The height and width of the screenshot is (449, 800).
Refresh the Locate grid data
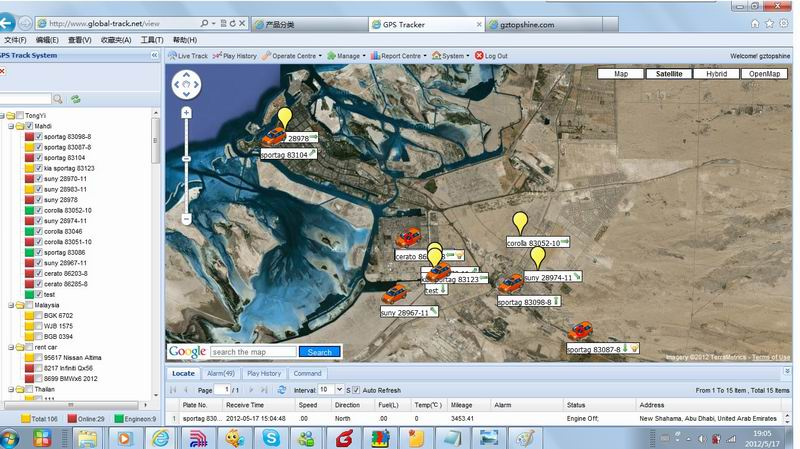282,390
